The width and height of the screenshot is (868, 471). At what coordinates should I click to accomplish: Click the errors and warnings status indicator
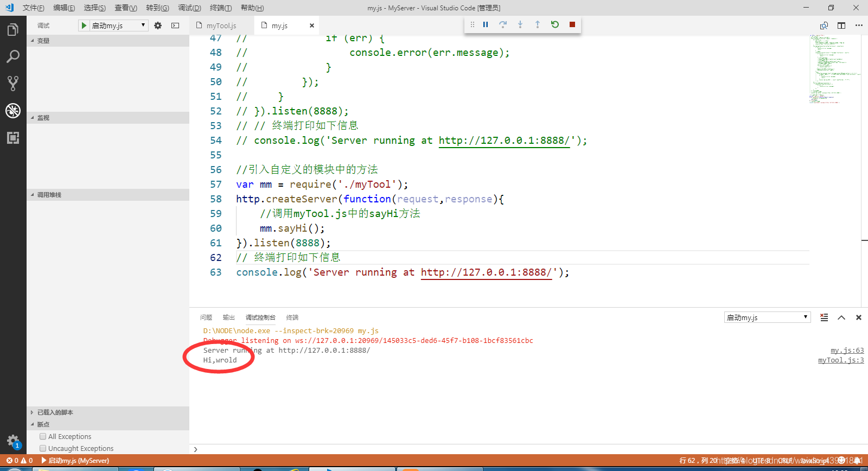20,461
